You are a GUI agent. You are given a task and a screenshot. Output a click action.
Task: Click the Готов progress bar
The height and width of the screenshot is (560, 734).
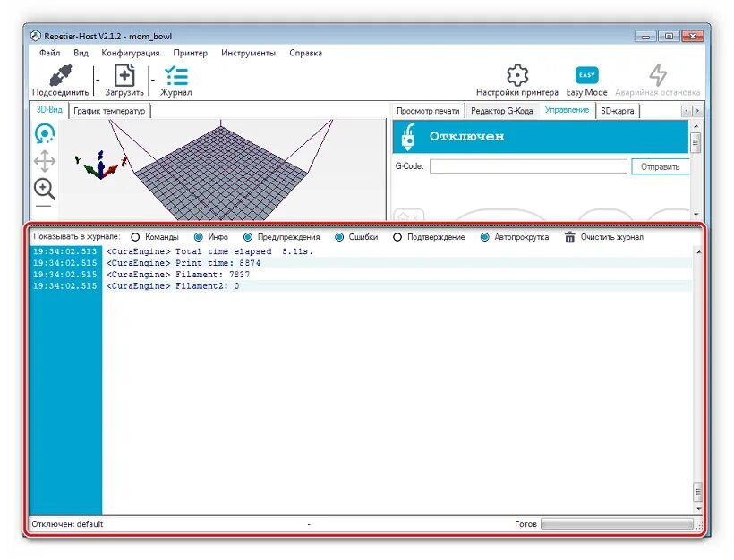coord(617,524)
